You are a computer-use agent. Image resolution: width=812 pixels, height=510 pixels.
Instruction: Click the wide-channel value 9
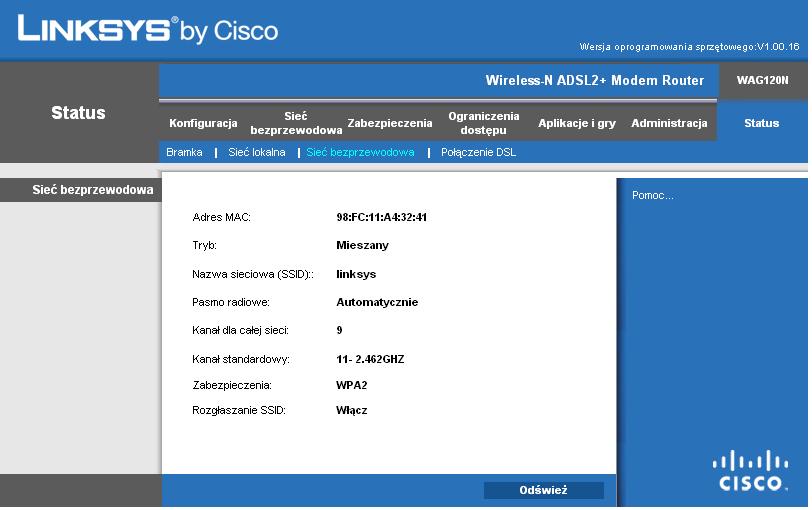[339, 330]
